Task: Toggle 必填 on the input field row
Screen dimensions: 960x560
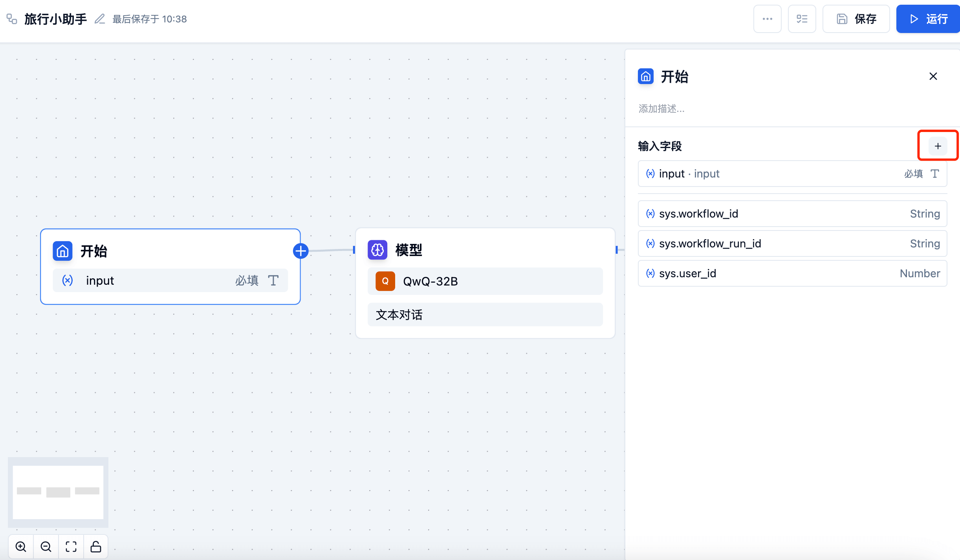Action: click(913, 174)
